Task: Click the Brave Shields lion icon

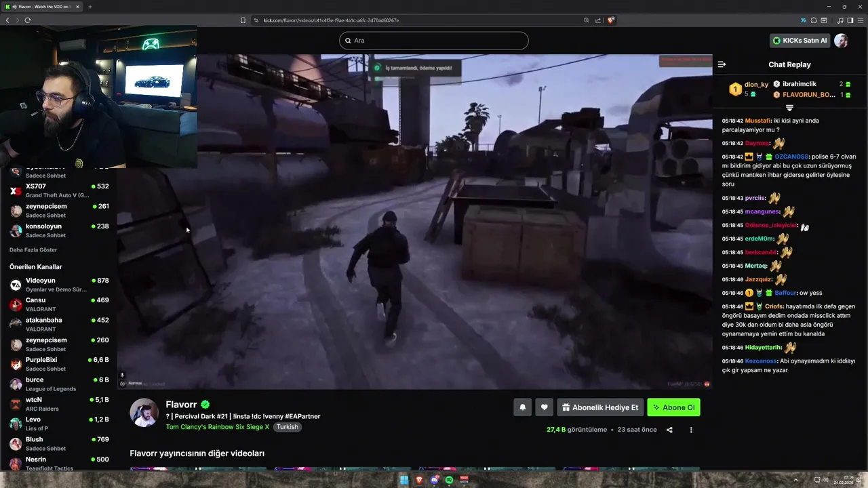Action: point(611,20)
